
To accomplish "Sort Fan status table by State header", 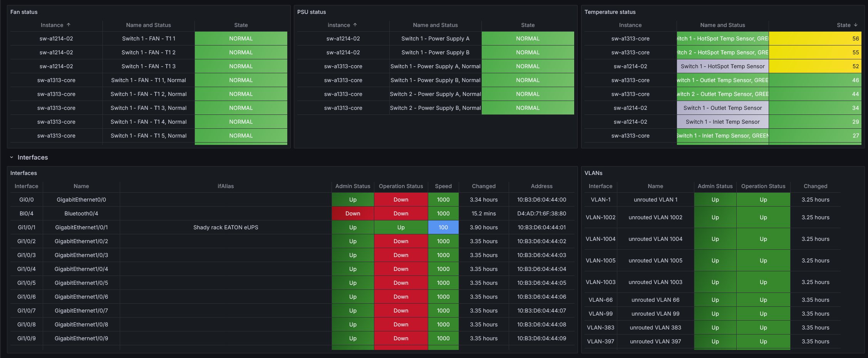I will pos(241,25).
